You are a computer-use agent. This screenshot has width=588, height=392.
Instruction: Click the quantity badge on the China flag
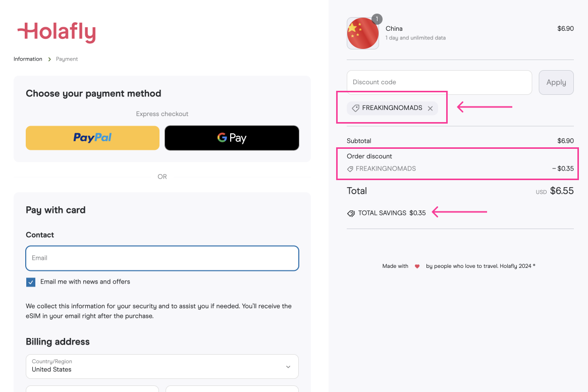click(377, 19)
